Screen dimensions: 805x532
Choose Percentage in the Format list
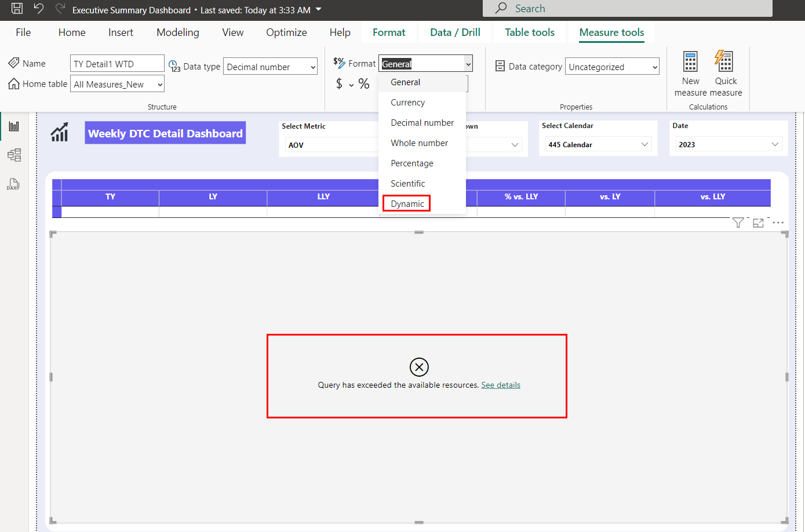pyautogui.click(x=411, y=163)
